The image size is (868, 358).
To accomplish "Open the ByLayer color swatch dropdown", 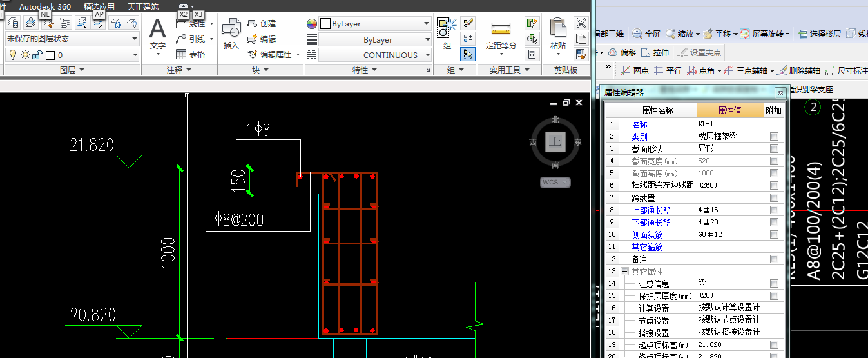I will point(375,23).
